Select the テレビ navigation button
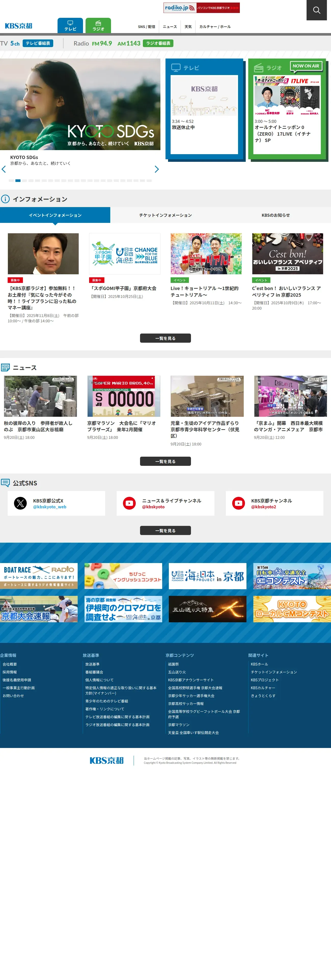 pos(70,25)
